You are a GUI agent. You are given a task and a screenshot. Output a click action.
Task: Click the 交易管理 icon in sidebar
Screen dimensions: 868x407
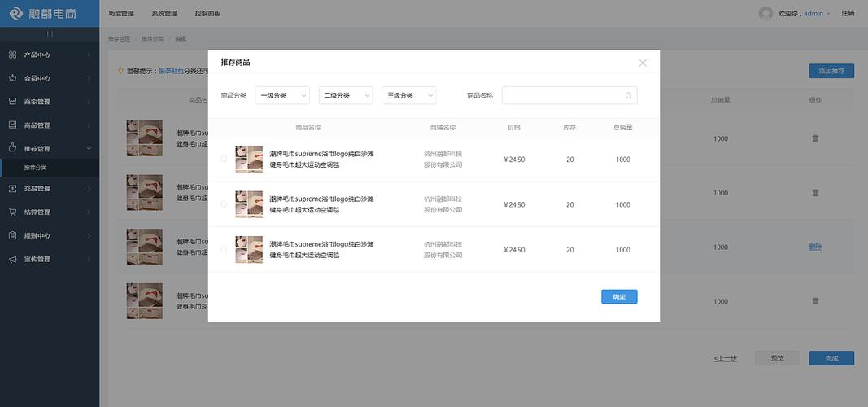click(x=12, y=188)
